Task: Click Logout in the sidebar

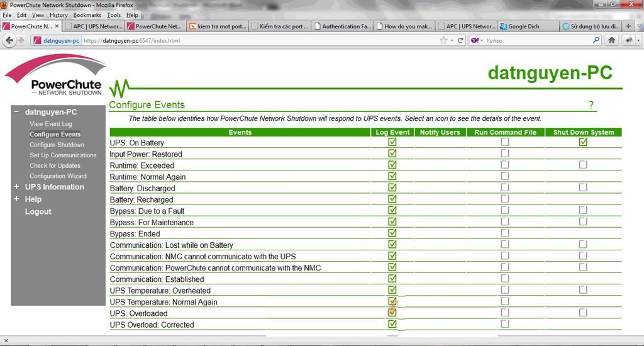Action: (38, 211)
